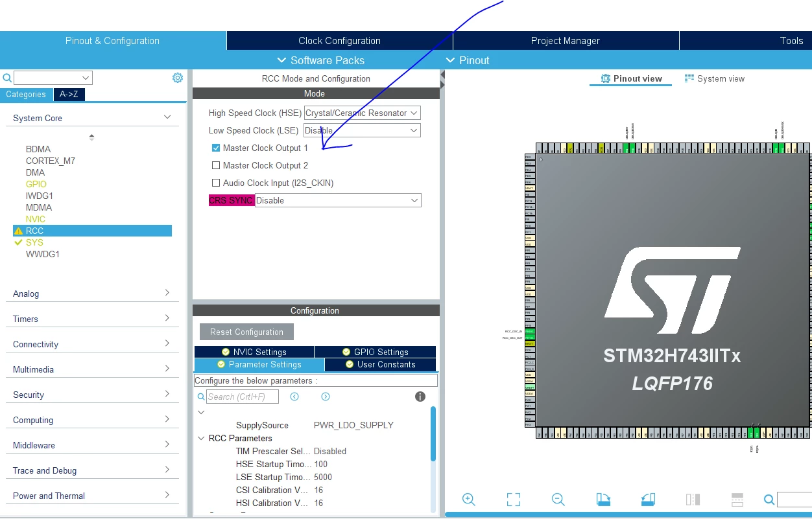Open the CRS SYNC dropdown

tap(338, 200)
